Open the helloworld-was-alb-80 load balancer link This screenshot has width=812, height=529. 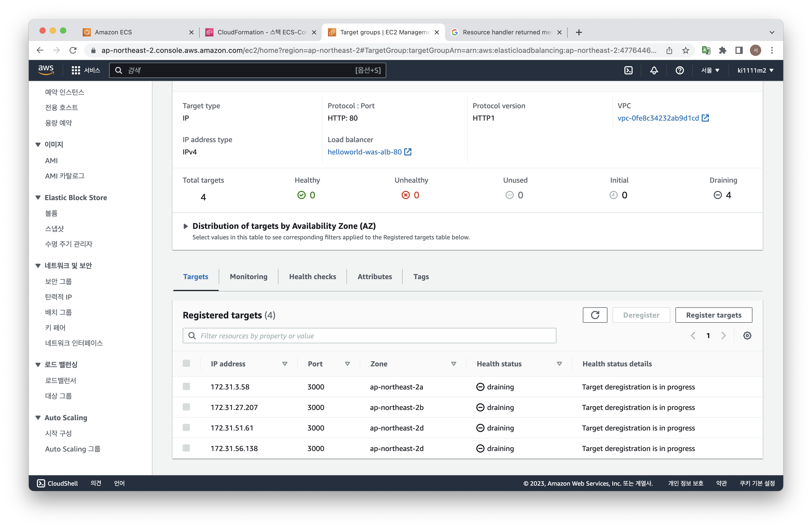point(364,152)
